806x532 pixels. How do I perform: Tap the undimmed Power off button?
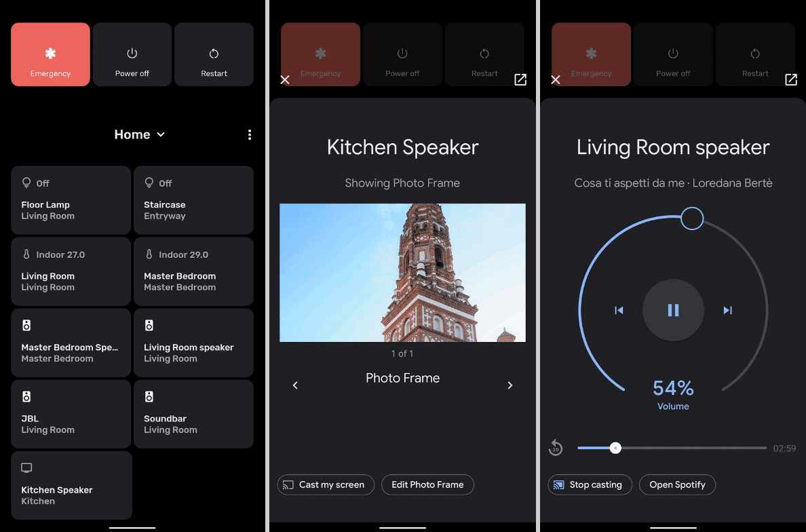[x=132, y=54]
